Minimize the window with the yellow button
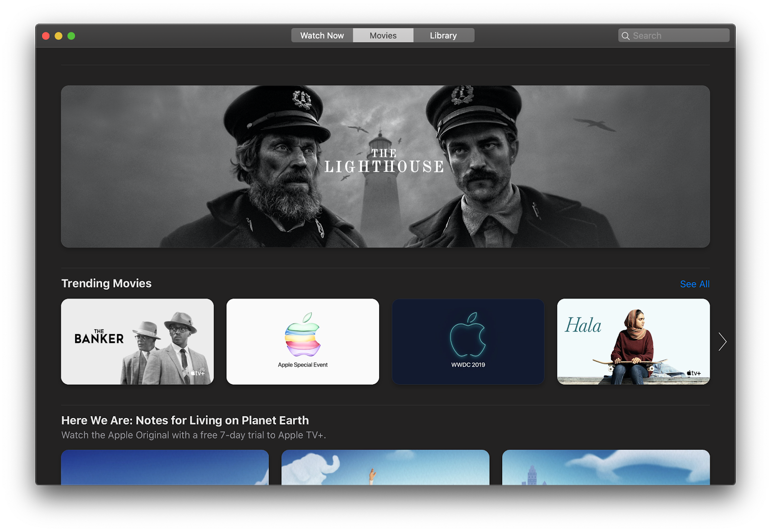The width and height of the screenshot is (771, 532). pos(58,36)
